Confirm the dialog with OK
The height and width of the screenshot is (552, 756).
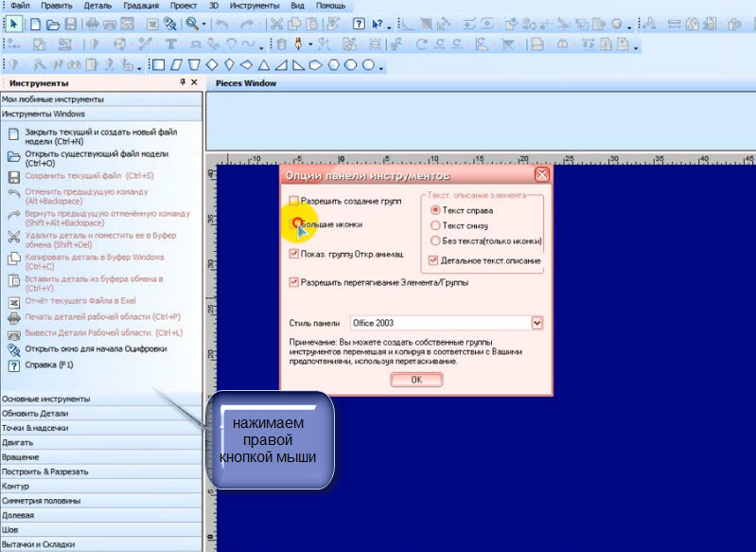(416, 380)
